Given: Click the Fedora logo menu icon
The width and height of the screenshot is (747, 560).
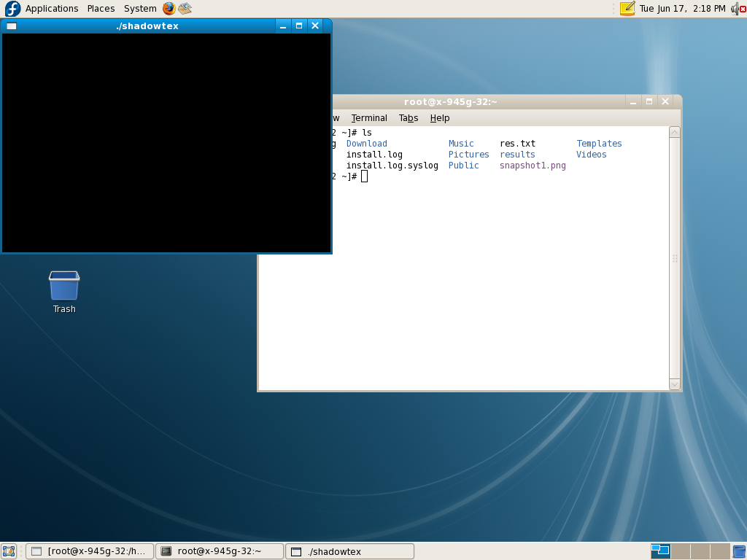Looking at the screenshot, I should point(12,9).
